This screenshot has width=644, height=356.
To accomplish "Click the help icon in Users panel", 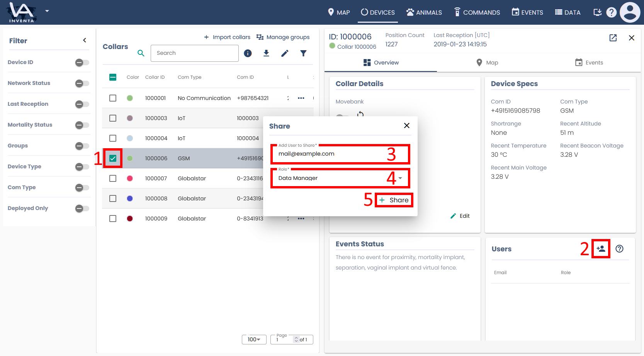I will [619, 249].
